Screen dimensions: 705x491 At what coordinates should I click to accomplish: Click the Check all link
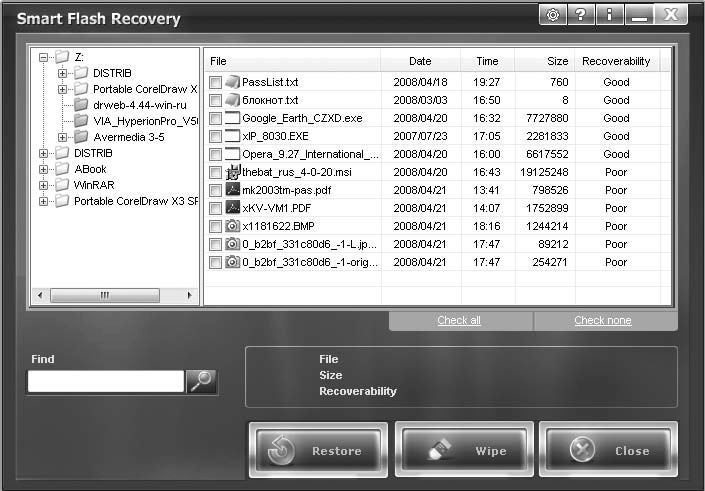pyautogui.click(x=459, y=320)
